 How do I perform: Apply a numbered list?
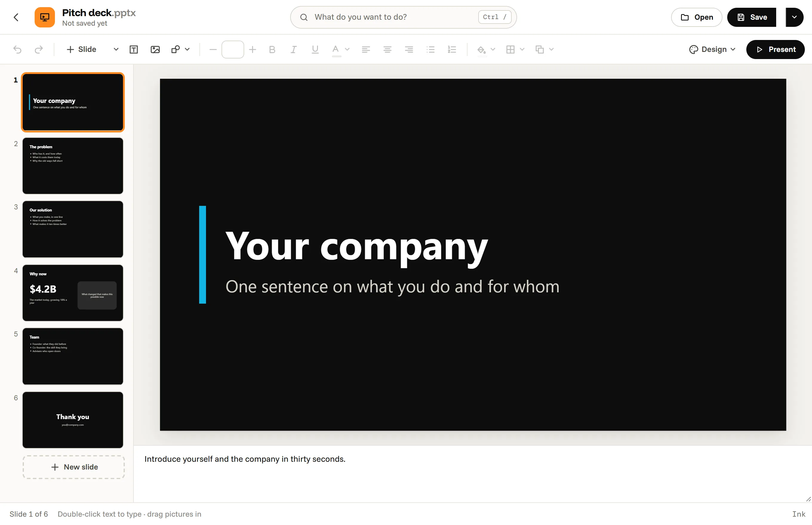coord(452,50)
